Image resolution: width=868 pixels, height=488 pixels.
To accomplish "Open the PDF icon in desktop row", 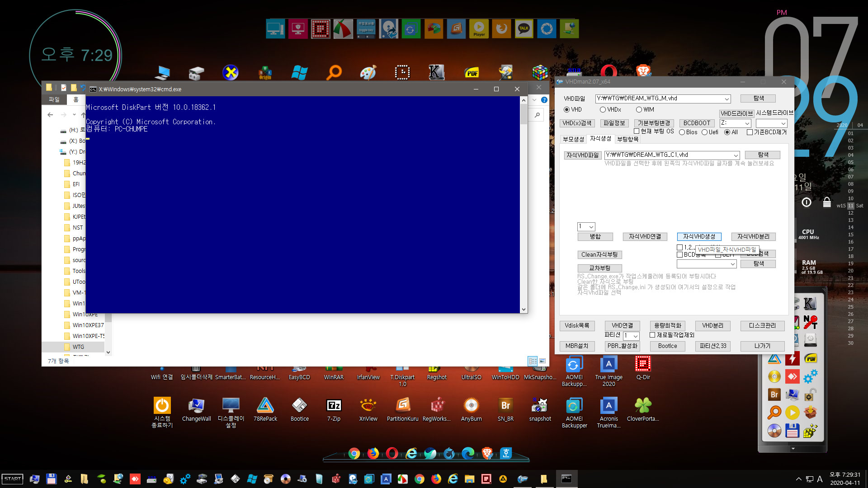I will 472,72.
